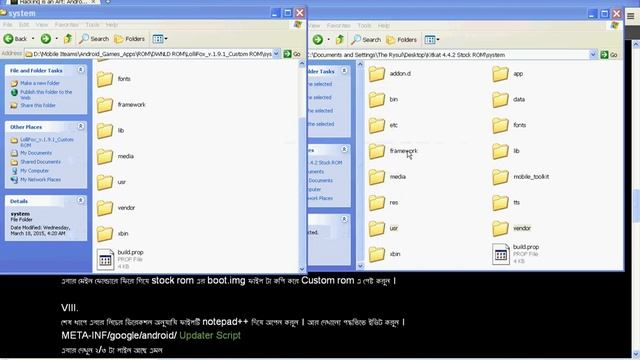This screenshot has width=640, height=360.
Task: Open Favorites menu in system window
Action: pos(67,25)
